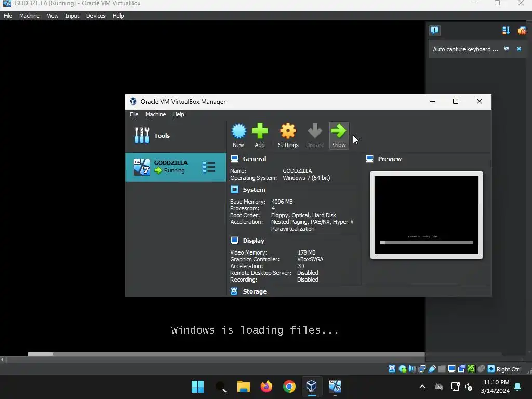Click the VM preview thumbnail
This screenshot has width=532, height=399.
(427, 215)
